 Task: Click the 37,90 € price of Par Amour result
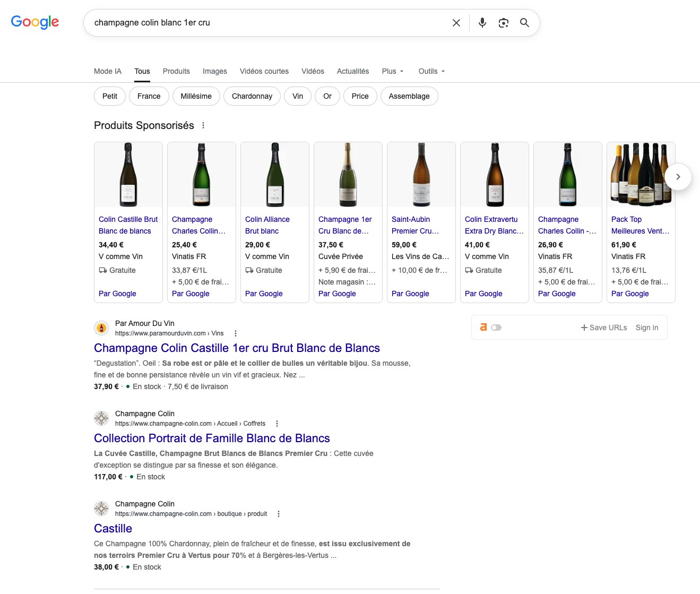pyautogui.click(x=106, y=386)
